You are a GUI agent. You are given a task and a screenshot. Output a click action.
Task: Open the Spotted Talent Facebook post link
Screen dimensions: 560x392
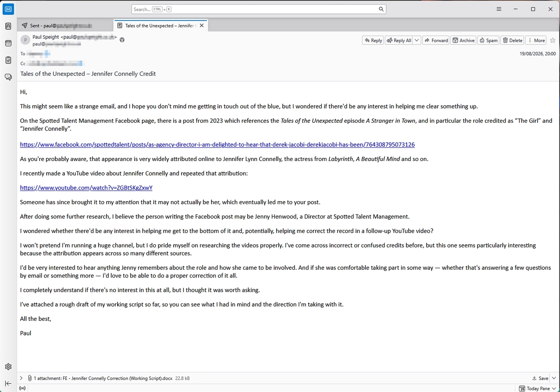coord(217,145)
